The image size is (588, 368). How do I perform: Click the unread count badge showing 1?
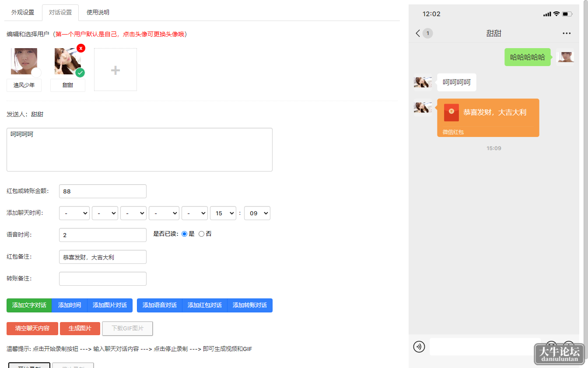coord(428,33)
